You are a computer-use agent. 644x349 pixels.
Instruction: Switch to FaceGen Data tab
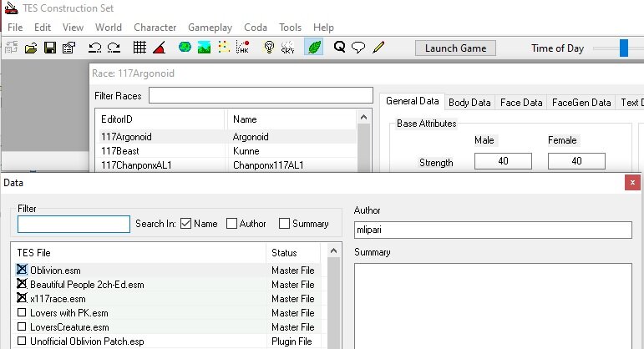tap(581, 103)
